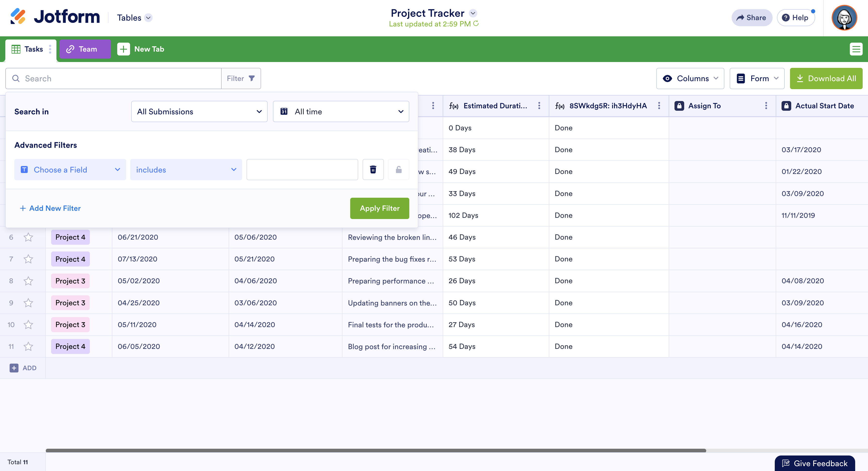Click the Tasks tab options dots
The height and width of the screenshot is (471, 868).
click(50, 49)
